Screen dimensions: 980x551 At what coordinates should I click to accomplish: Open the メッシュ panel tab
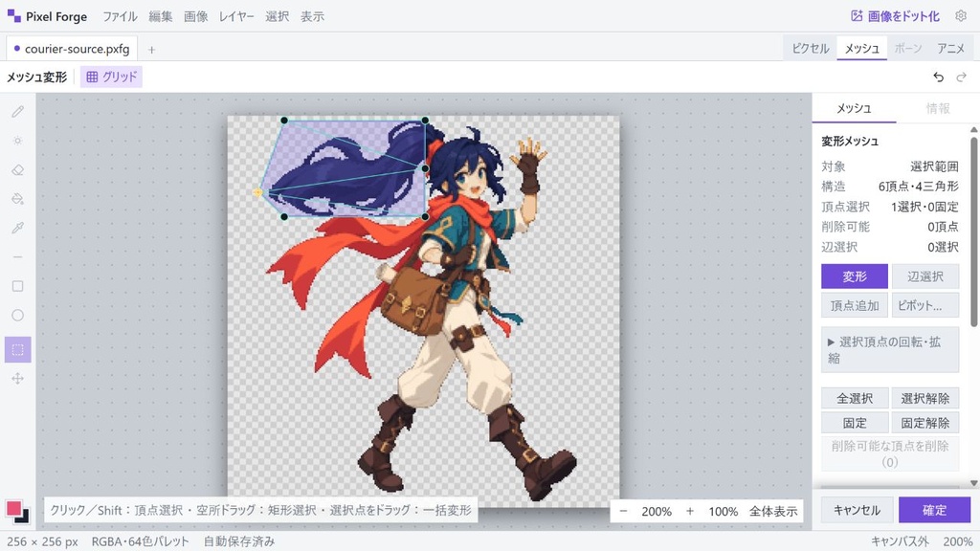point(854,108)
